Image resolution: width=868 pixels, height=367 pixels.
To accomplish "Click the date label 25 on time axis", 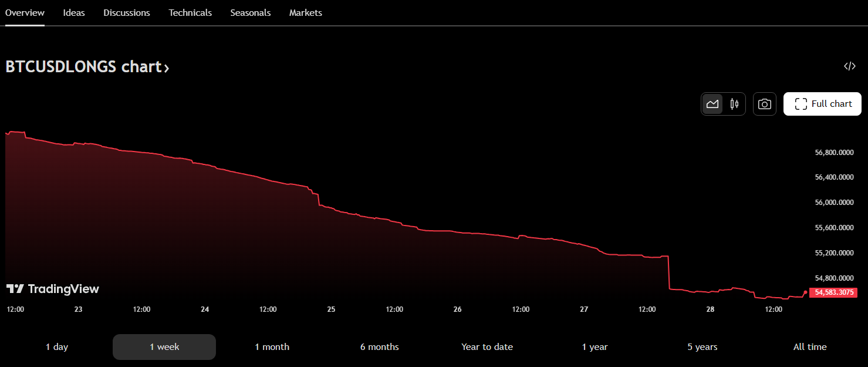I will pos(331,309).
